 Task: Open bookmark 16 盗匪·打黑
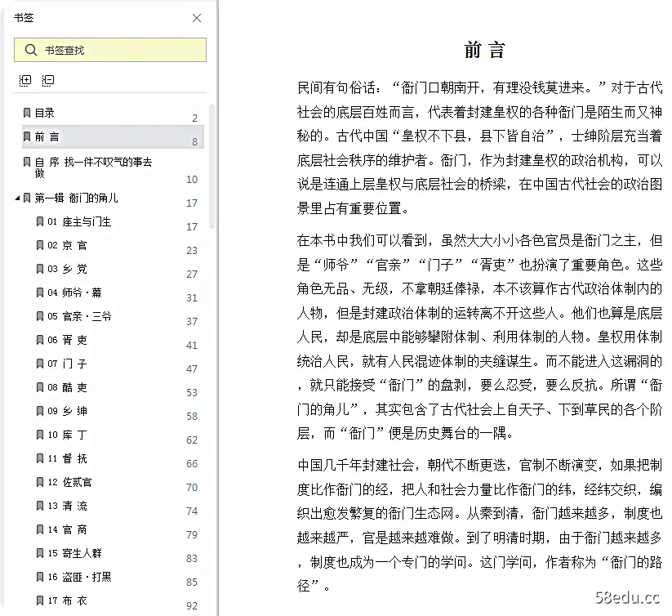click(79, 577)
